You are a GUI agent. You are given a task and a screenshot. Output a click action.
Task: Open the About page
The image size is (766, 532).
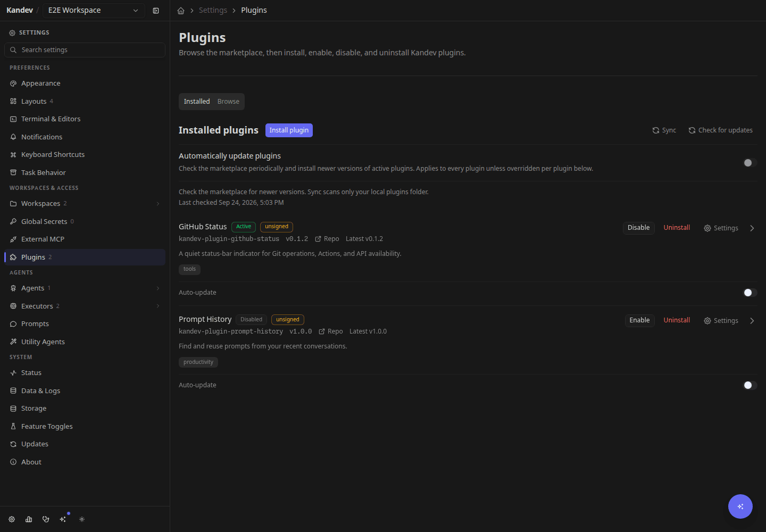pyautogui.click(x=85, y=462)
